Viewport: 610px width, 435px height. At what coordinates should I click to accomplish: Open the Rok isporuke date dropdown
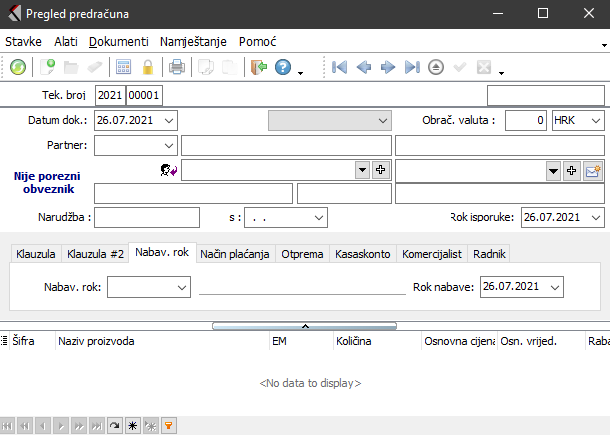click(596, 217)
